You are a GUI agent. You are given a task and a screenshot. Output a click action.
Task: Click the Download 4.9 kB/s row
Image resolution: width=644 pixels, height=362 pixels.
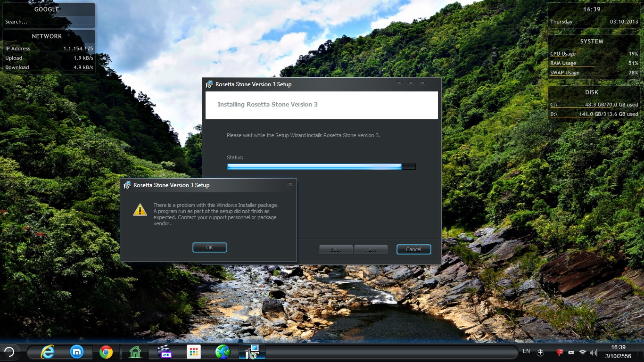[49, 67]
